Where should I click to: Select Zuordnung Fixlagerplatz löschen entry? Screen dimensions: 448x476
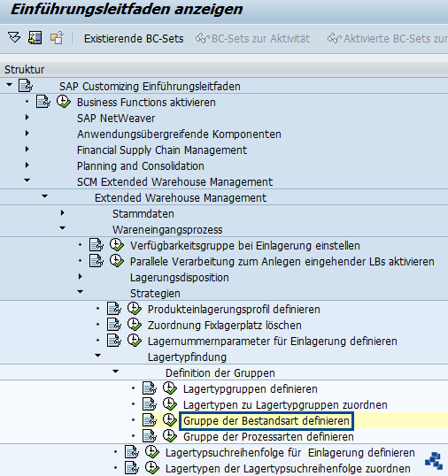225,325
